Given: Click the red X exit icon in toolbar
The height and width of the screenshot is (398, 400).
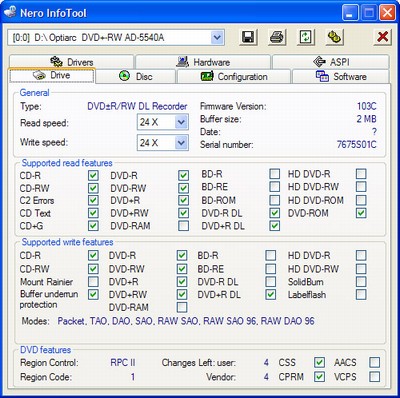Looking at the screenshot, I should [382, 37].
